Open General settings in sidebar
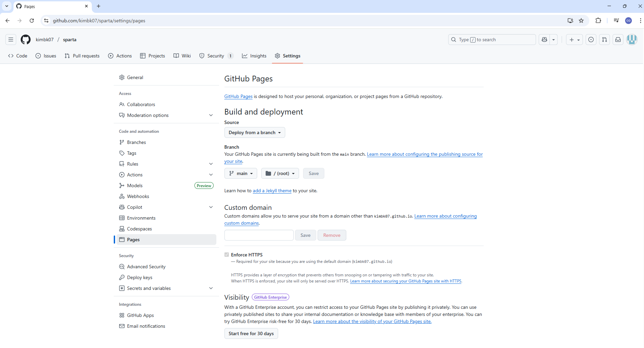The width and height of the screenshot is (644, 348). click(166, 77)
